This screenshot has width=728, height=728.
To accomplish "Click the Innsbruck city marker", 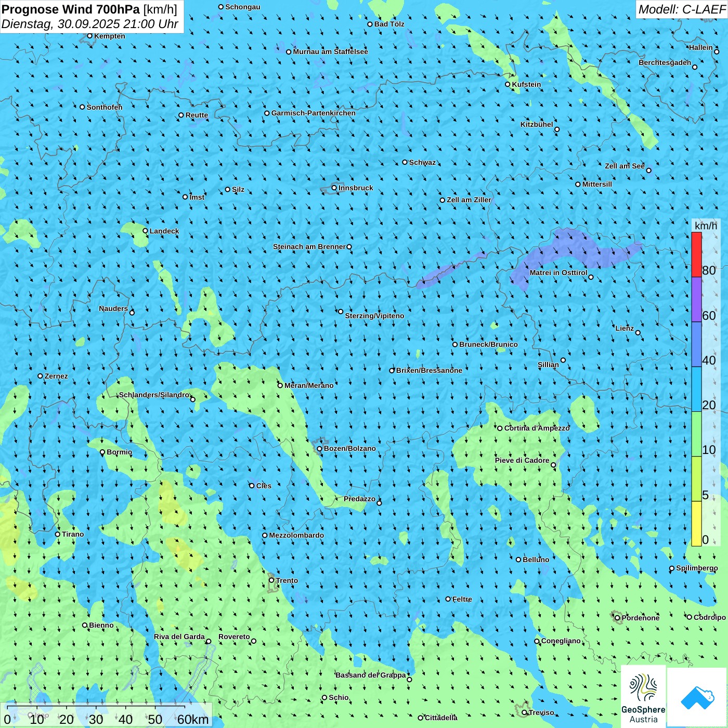I will tap(334, 188).
